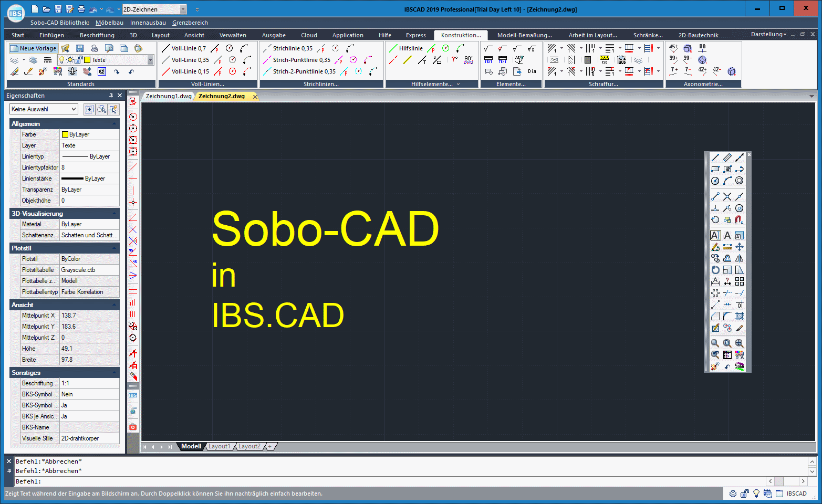Toggle layer lightbulb in Texte layer dropdown
The image size is (822, 504).
pyautogui.click(x=62, y=60)
